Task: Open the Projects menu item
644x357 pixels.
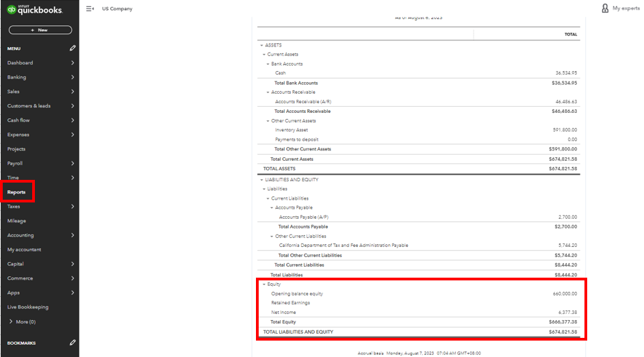Action: pos(16,149)
